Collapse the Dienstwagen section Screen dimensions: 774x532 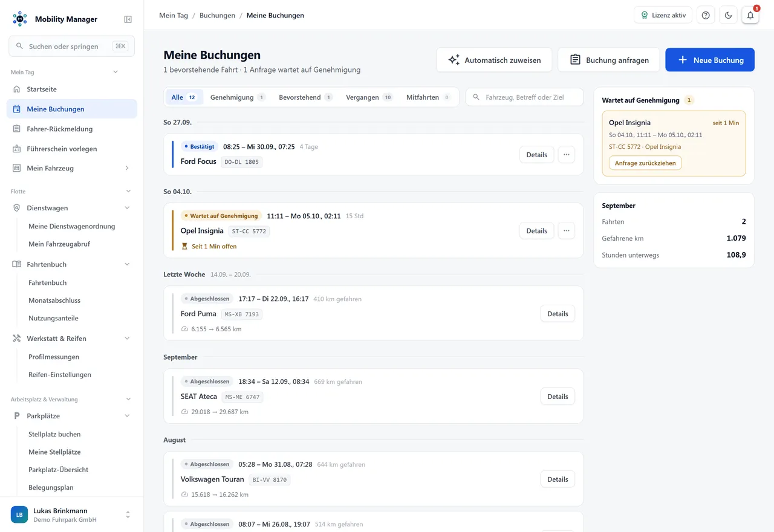127,208
